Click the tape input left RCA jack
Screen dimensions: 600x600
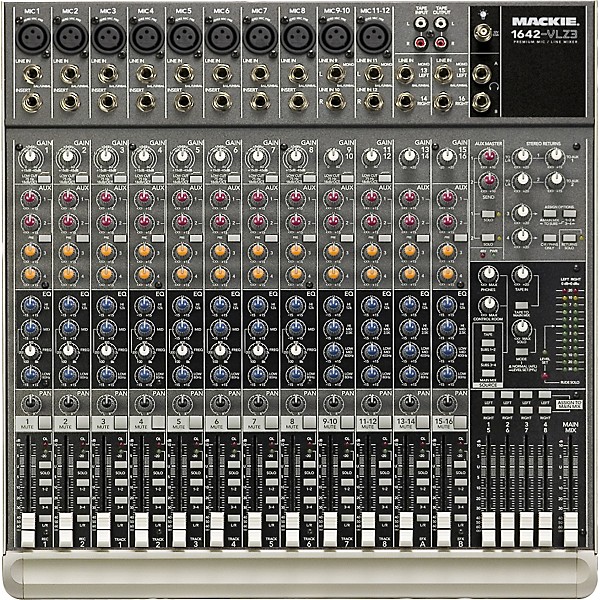[x=422, y=24]
